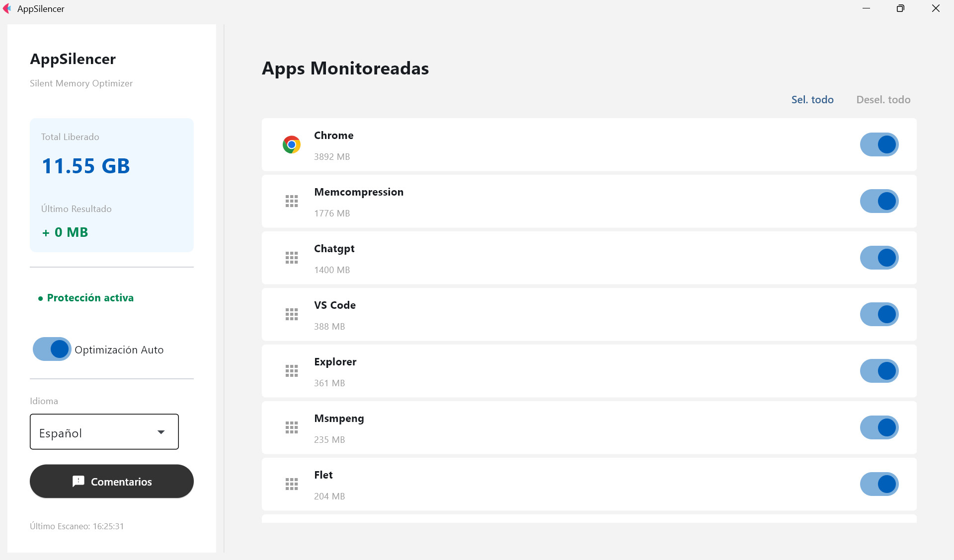Click Desel. todo to deselect all apps
The width and height of the screenshot is (954, 560).
pyautogui.click(x=883, y=99)
